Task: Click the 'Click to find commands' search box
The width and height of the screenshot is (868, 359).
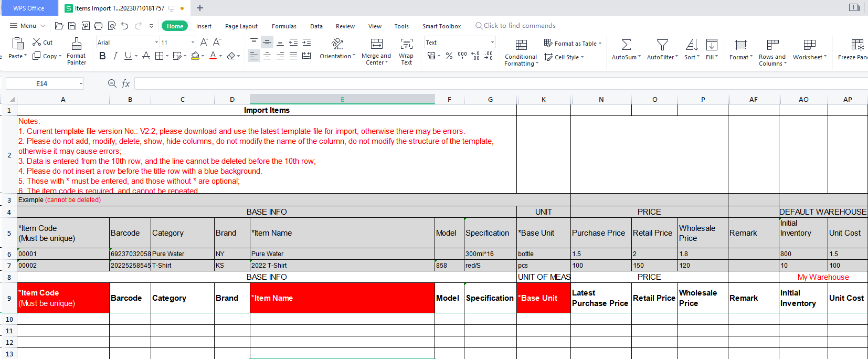Action: (x=519, y=26)
